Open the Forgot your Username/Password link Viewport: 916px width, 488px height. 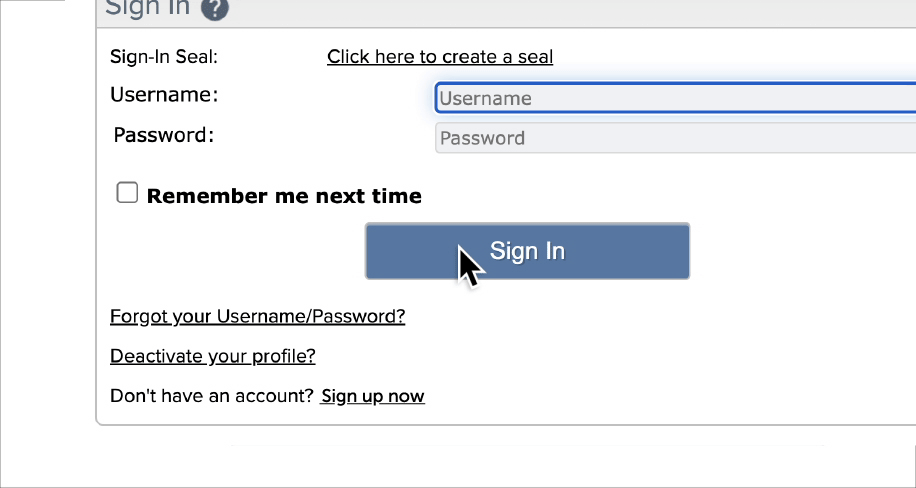pos(258,316)
